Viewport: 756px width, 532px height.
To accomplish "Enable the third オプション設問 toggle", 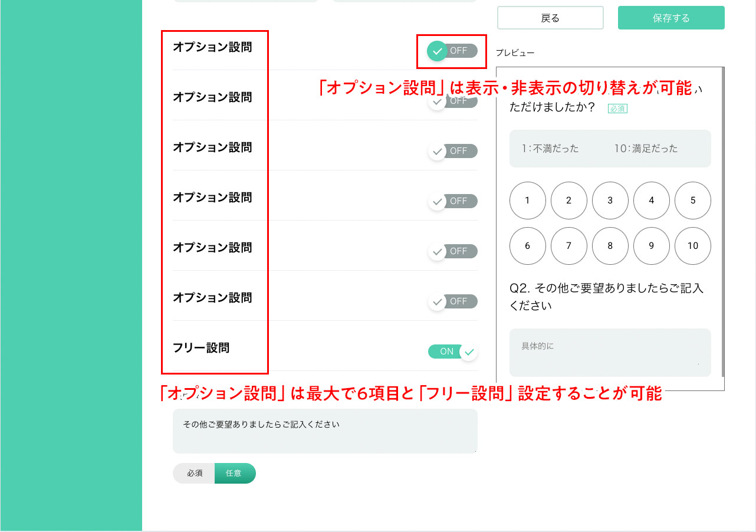I will coord(452,151).
